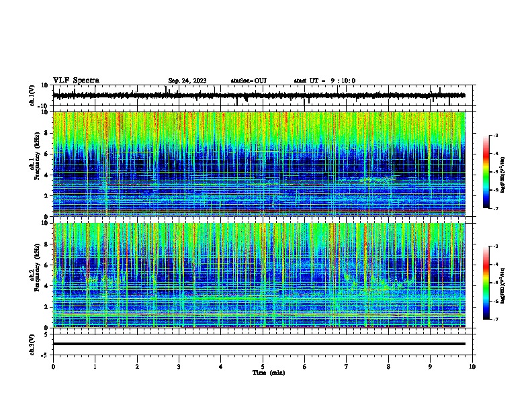Click time-axis tick label "5"
Image resolution: width=532 pixels, height=411 pixels.
point(263,367)
